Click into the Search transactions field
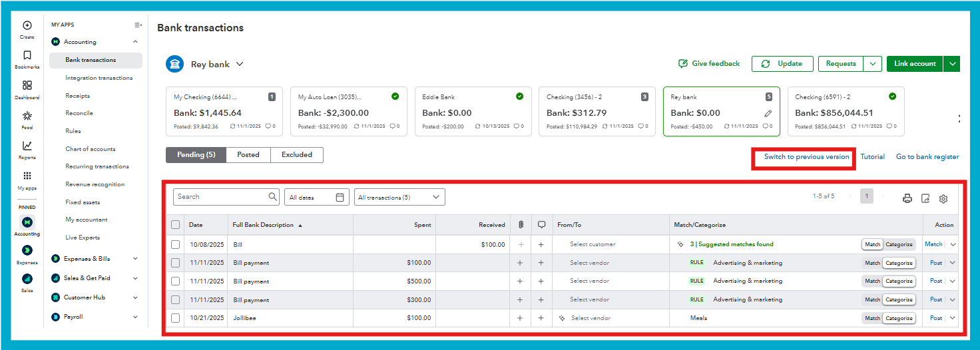 tap(226, 197)
